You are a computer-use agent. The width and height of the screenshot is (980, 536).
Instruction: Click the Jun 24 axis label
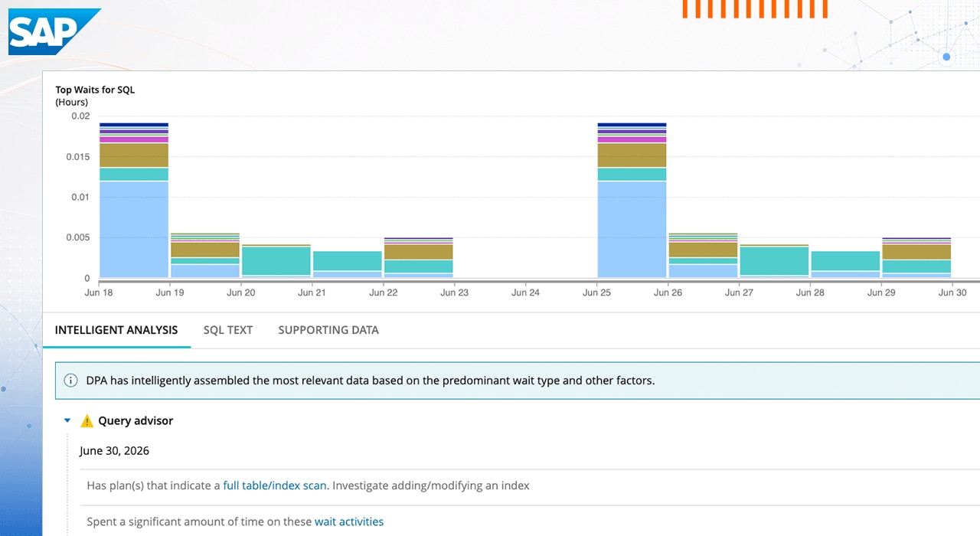coord(525,293)
